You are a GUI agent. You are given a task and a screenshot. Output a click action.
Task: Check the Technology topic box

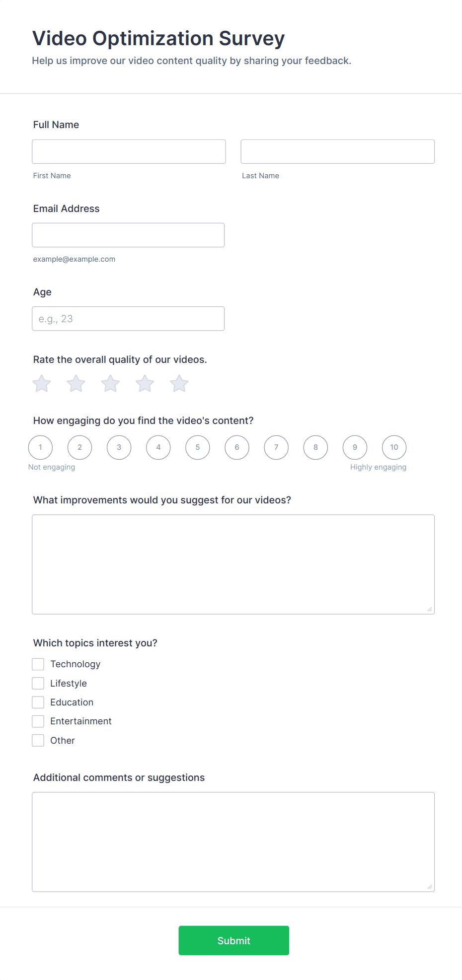[38, 664]
